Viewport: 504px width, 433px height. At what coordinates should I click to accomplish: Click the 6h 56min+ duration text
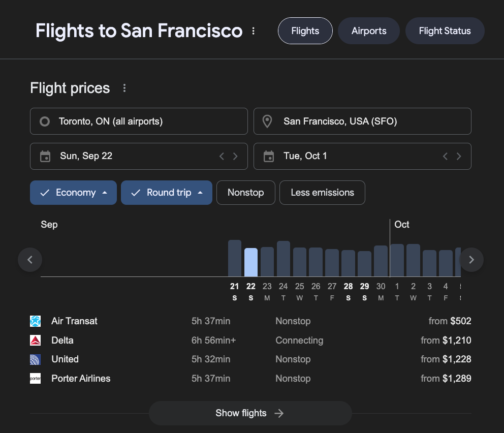(x=214, y=340)
